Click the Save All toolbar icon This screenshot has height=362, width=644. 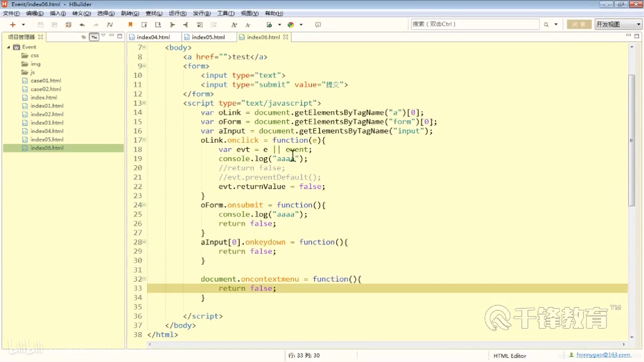point(68,24)
